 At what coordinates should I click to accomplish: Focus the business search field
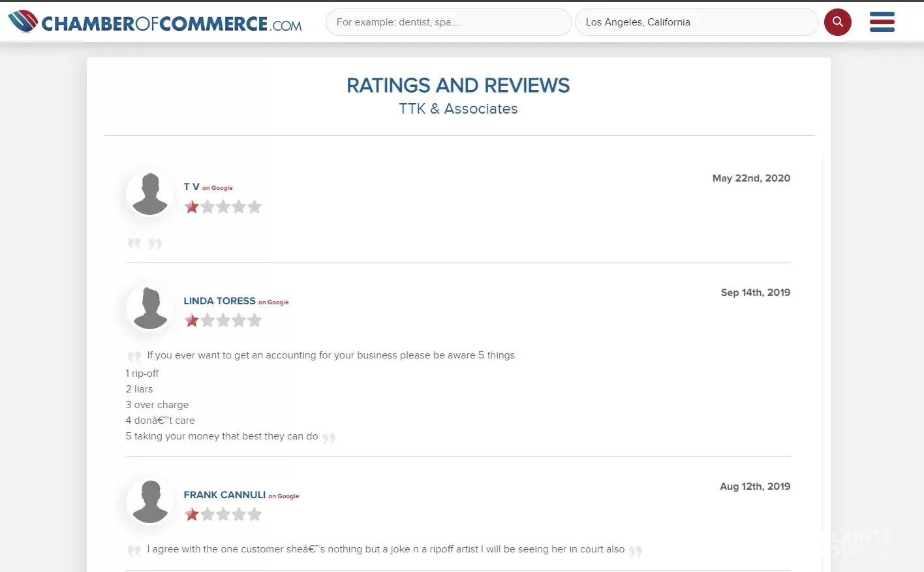click(x=449, y=22)
